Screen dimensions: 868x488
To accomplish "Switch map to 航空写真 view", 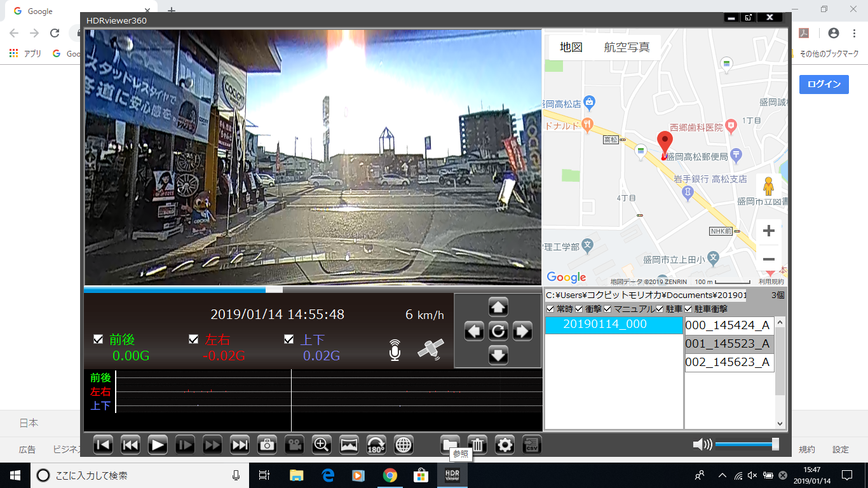I will coord(627,48).
